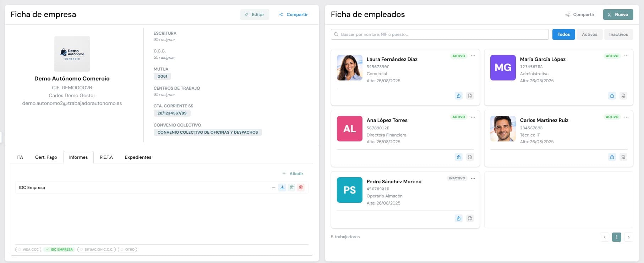Image resolution: width=644 pixels, height=263 pixels.
Task: Click the AL avatar of Ana López
Action: 350,129
